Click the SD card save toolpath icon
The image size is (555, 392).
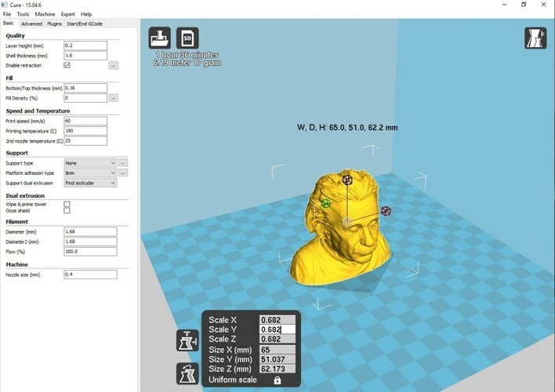[187, 38]
